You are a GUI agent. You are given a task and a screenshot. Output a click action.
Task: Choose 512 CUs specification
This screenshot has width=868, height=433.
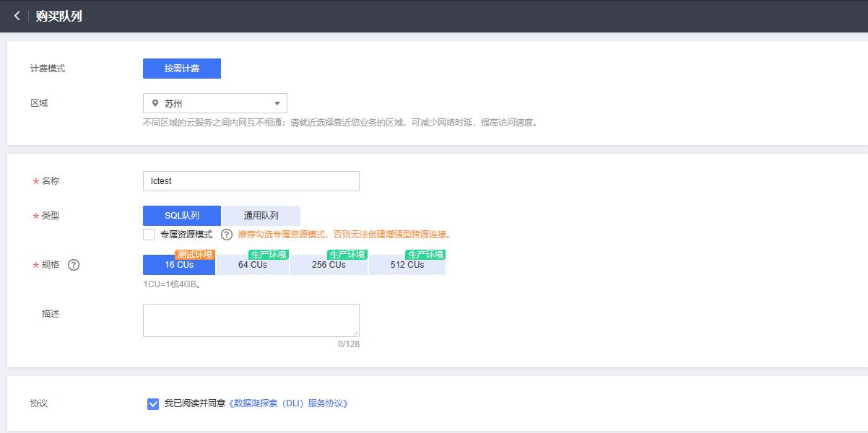click(x=407, y=265)
